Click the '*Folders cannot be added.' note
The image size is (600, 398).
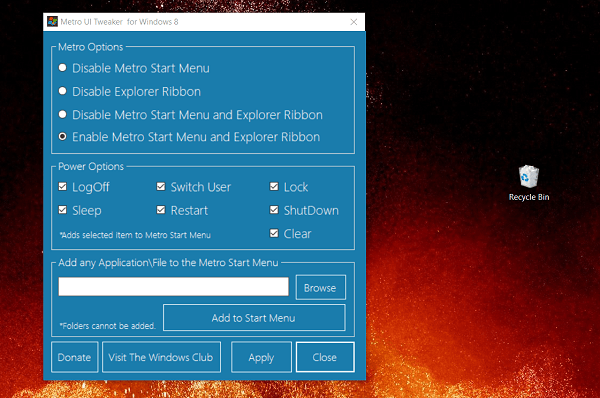(x=108, y=326)
